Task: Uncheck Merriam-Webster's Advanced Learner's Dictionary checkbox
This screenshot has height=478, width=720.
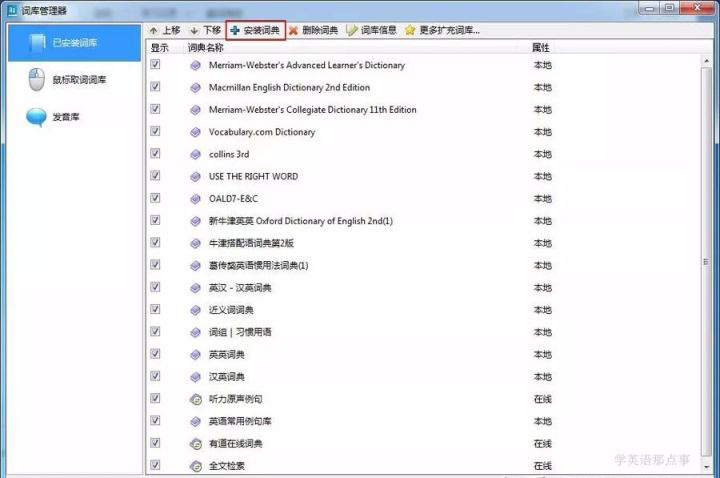Action: click(x=155, y=64)
